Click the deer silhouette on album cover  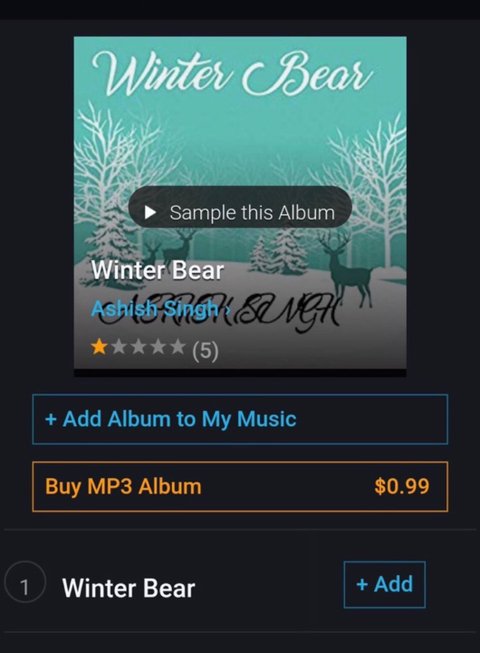pos(347,269)
